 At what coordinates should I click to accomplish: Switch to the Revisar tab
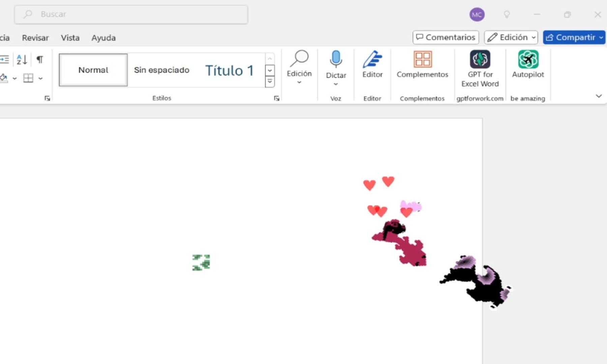[35, 38]
